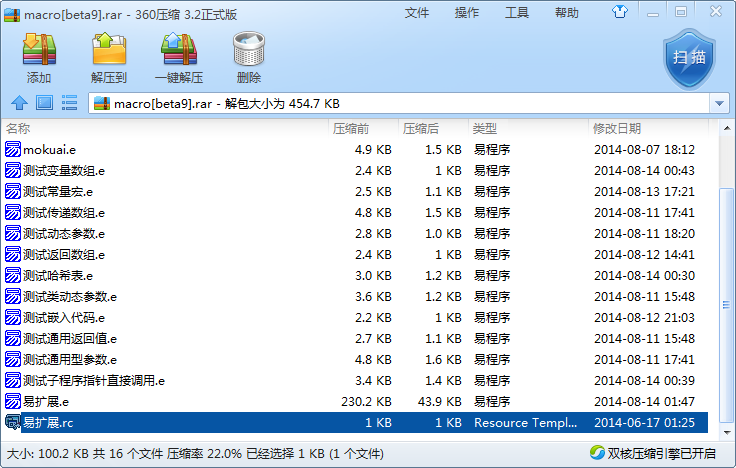Click icon of 测试常量宏.e

coord(13,192)
